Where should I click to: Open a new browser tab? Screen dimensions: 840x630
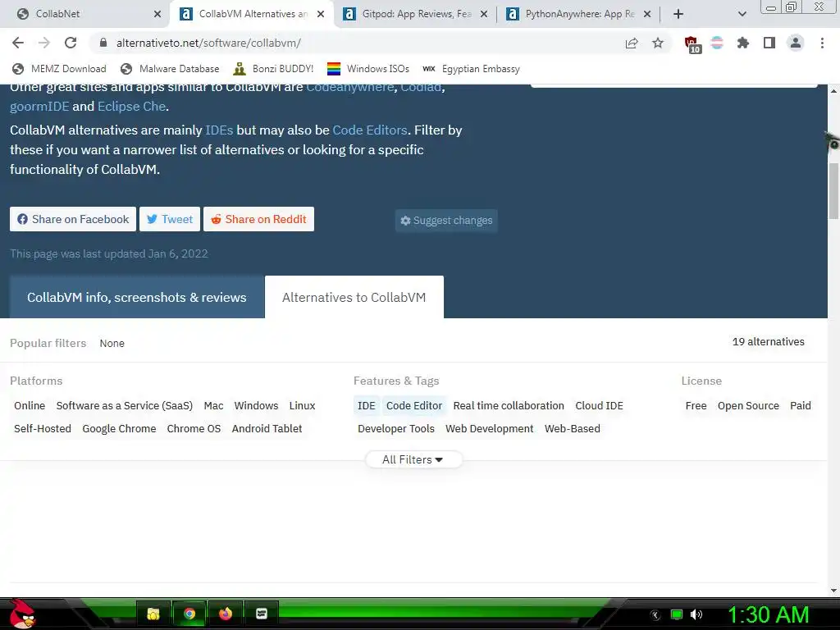[x=678, y=14]
